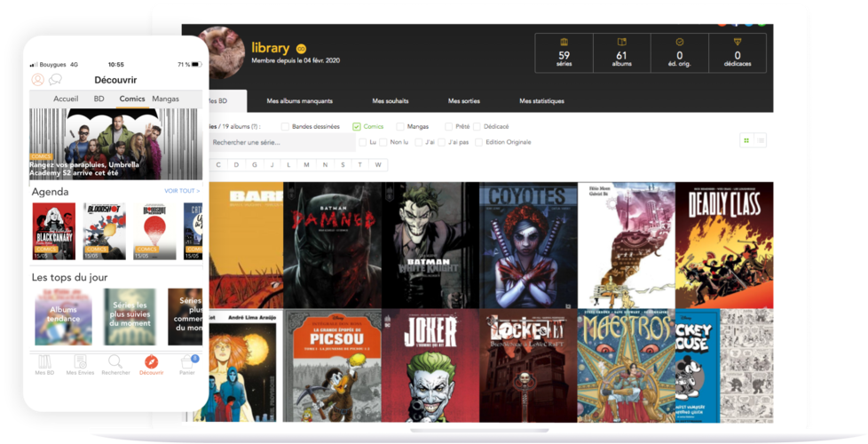Switch to the green grid view icon
This screenshot has height=444, width=868.
[x=746, y=140]
